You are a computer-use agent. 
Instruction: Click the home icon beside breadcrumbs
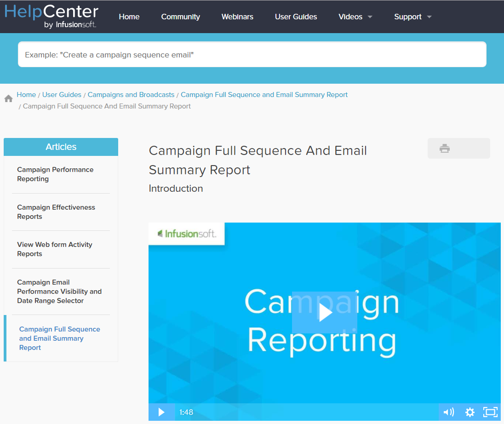pos(9,98)
